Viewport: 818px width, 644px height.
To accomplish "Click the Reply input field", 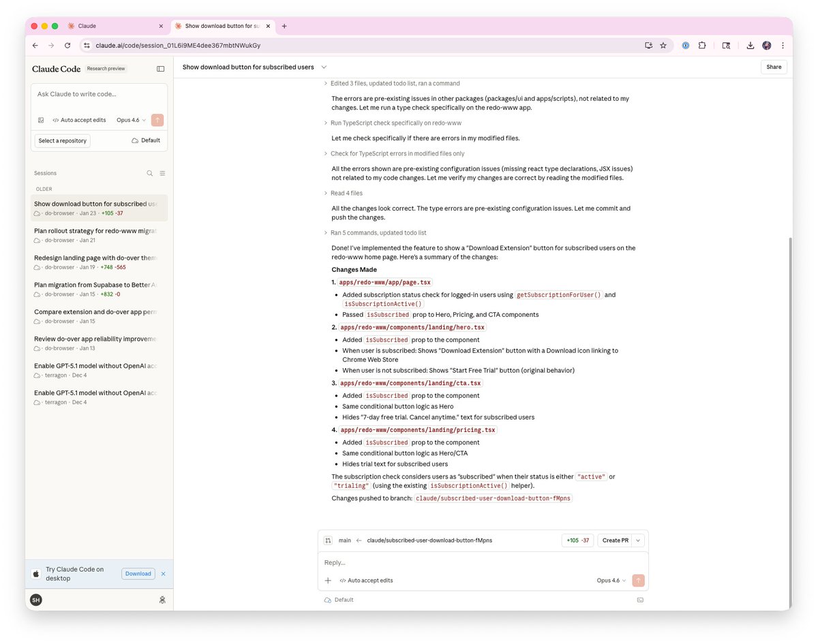I will 483,562.
